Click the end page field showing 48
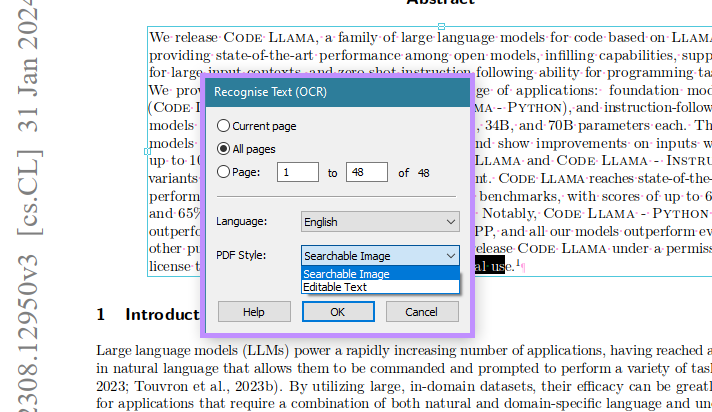 pyautogui.click(x=367, y=172)
